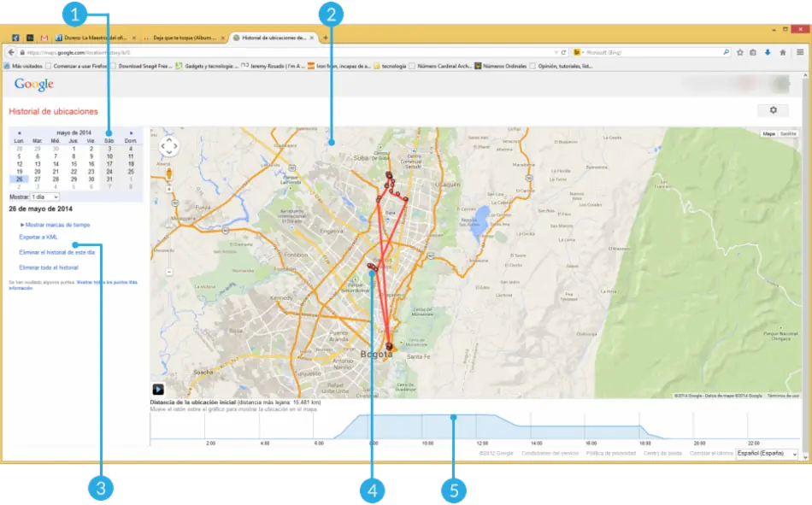Click the Google logo
Image resolution: width=812 pixels, height=505 pixels.
coord(33,84)
